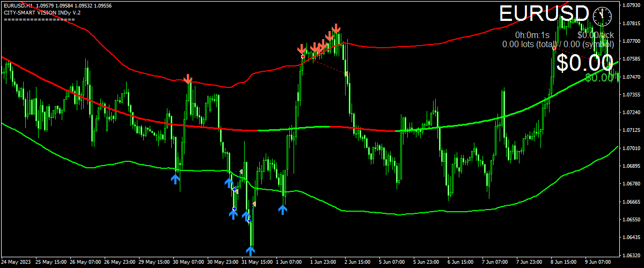
Task: Click the 24 May 2023 date label
Action: (x=16, y=263)
